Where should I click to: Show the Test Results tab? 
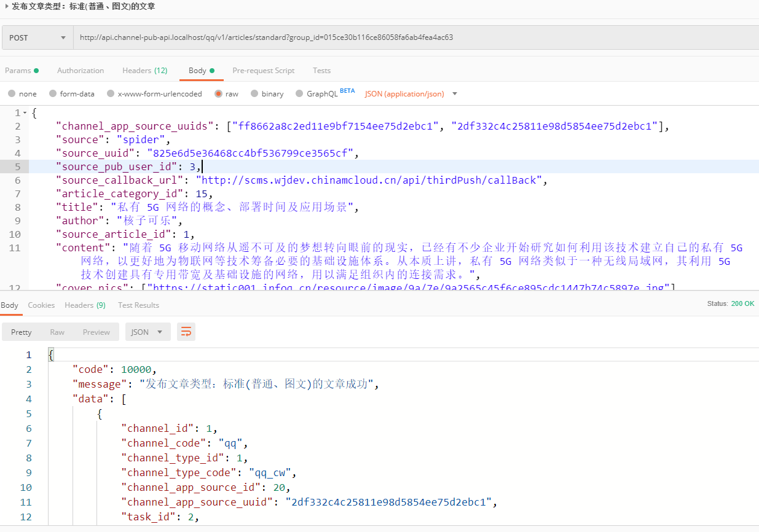[138, 305]
